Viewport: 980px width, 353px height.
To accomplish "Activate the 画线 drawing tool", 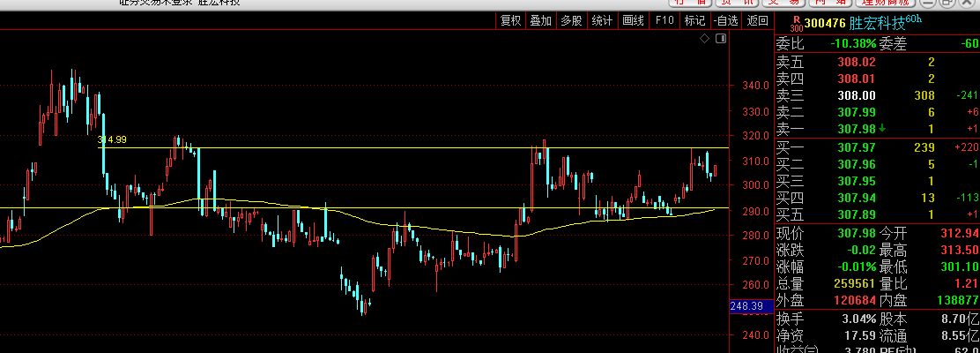I will point(633,20).
